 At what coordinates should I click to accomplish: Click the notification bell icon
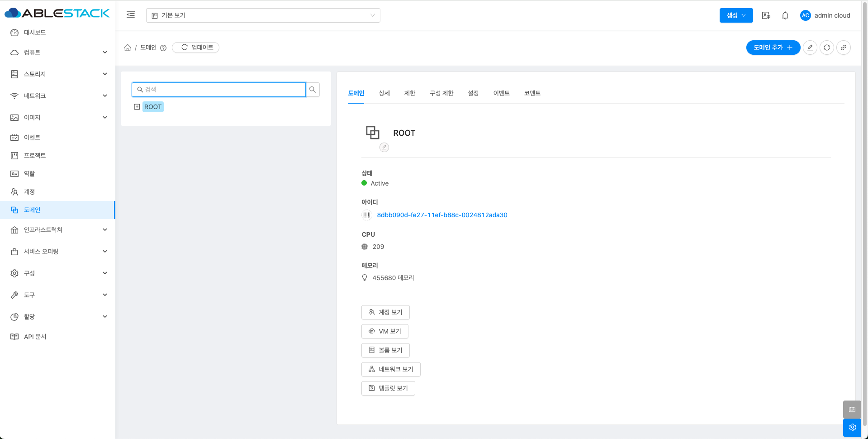pos(785,15)
